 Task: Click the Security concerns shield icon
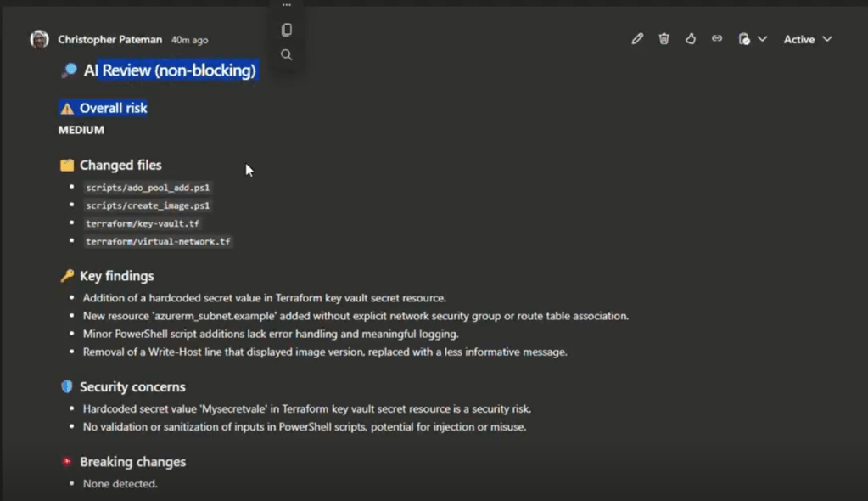point(67,387)
